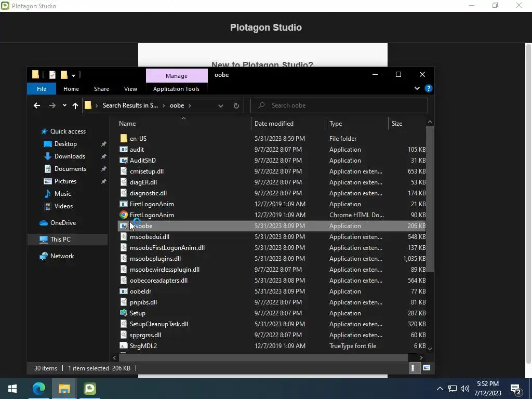Click Search Results breadcrumb in address bar
The width and height of the screenshot is (532, 399).
(x=130, y=105)
